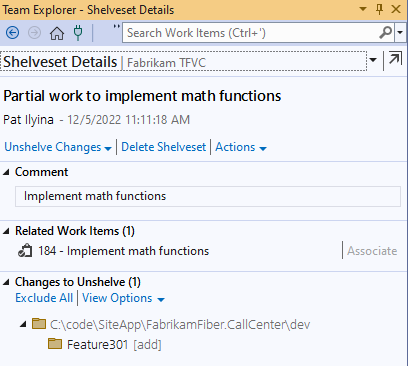Click the dev path folder icon
The width and height of the screenshot is (408, 366).
tap(39, 324)
